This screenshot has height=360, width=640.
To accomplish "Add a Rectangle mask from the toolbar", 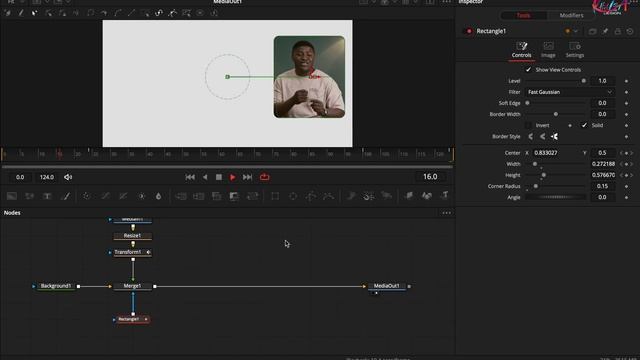I will tap(275, 196).
